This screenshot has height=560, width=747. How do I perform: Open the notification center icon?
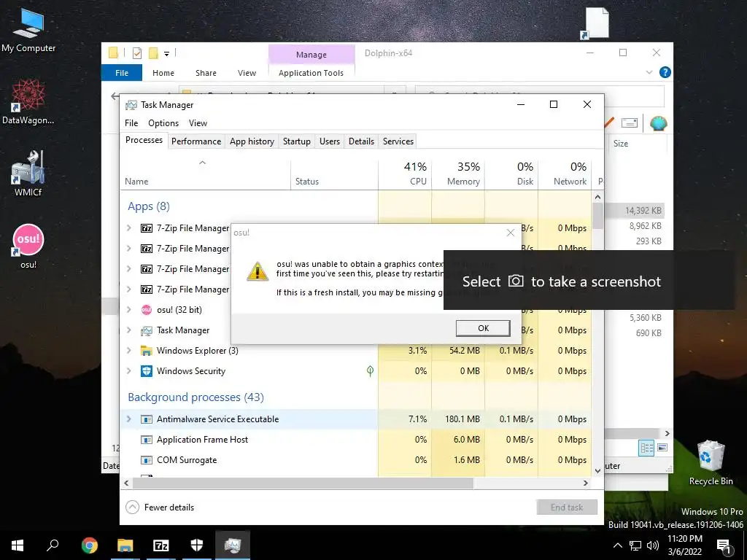724,545
